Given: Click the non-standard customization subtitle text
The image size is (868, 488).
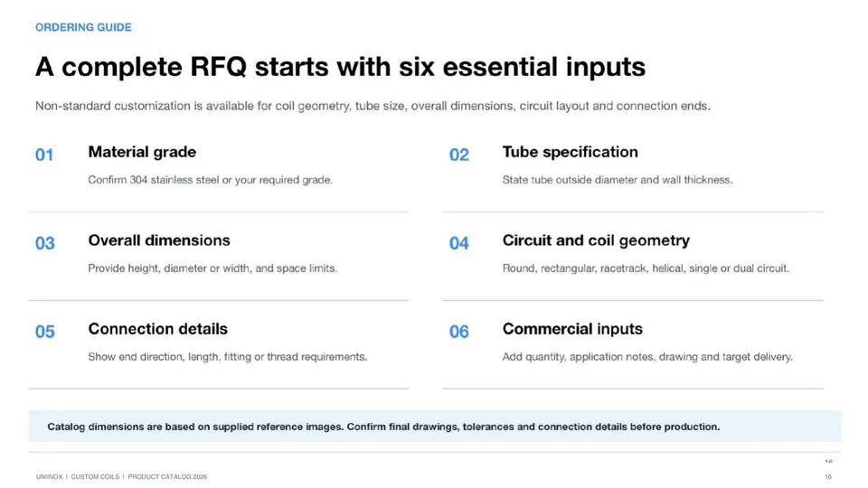Looking at the screenshot, I should [373, 106].
